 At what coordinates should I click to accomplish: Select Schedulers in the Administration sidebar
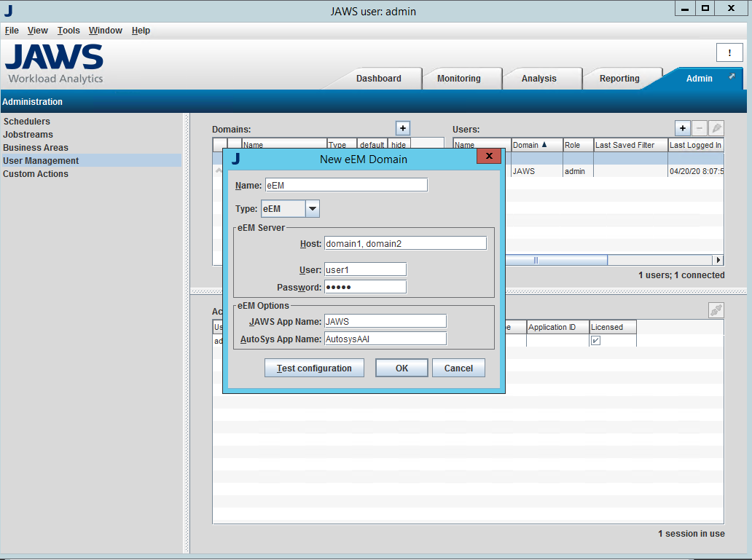pos(27,122)
